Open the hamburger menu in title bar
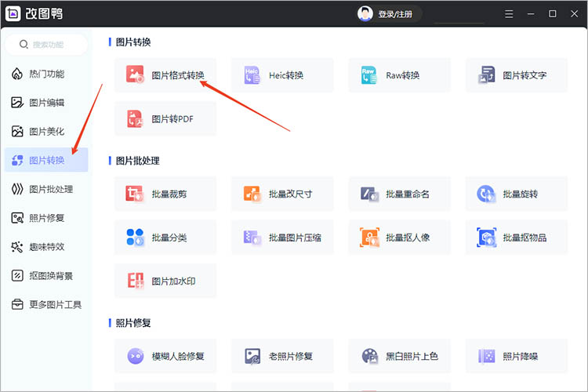Image resolution: width=588 pixels, height=392 pixels. tap(509, 14)
